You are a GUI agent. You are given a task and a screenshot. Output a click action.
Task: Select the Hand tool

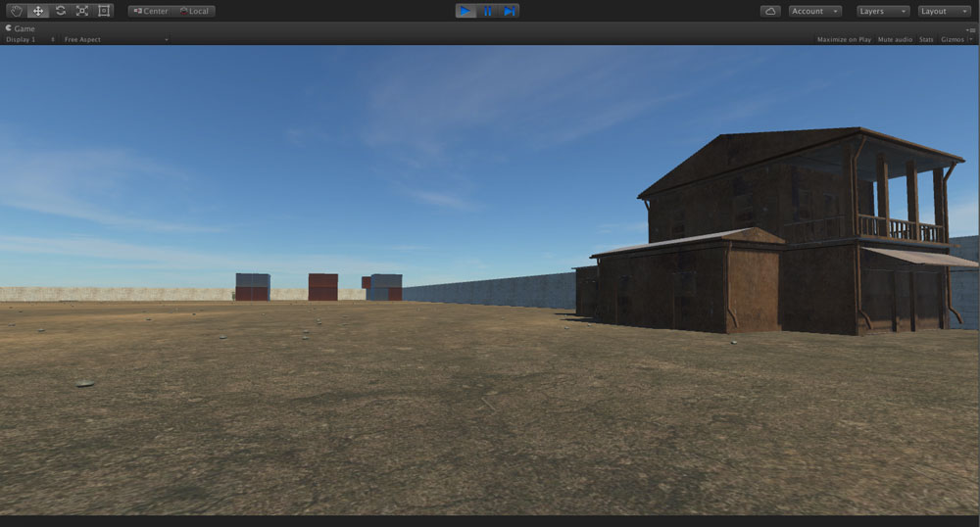coord(16,11)
